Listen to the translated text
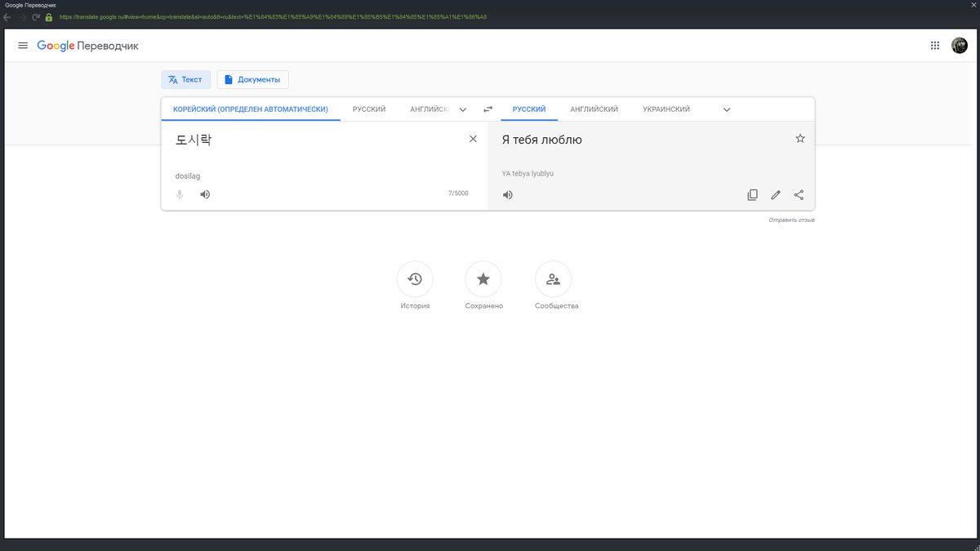Screen dimensions: 980x551 [507, 195]
